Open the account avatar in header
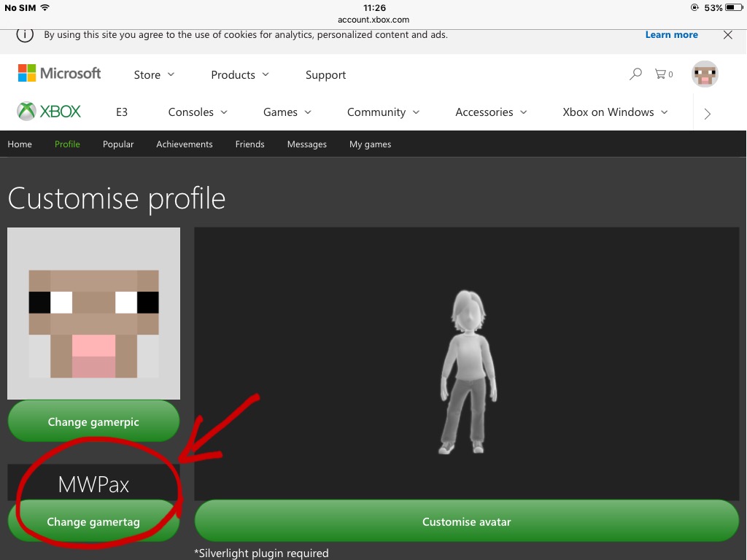747x560 pixels. click(705, 74)
